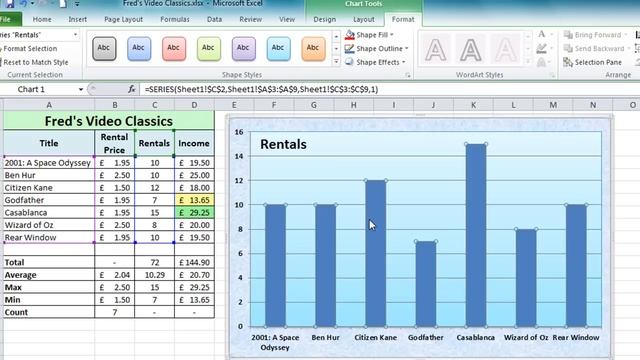Select cell containing Citizen Kane title
Viewport: 640px width, 360px height.
pyautogui.click(x=49, y=188)
